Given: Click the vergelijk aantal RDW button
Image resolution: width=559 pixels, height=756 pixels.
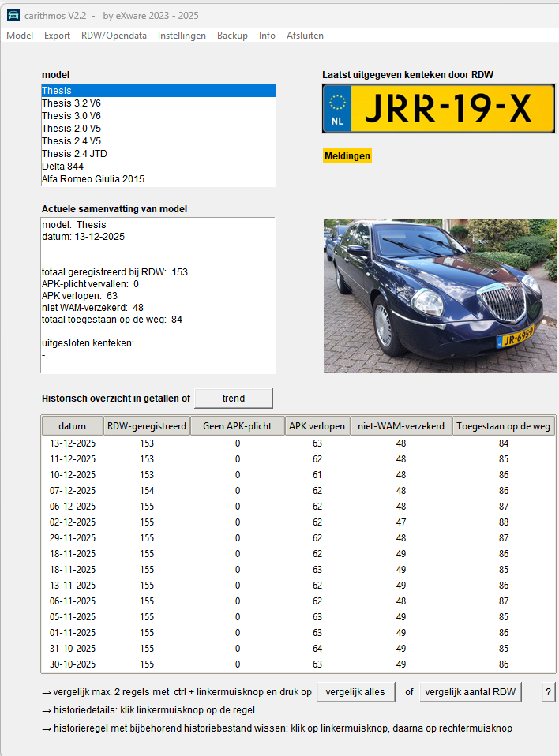Looking at the screenshot, I should pos(470,692).
